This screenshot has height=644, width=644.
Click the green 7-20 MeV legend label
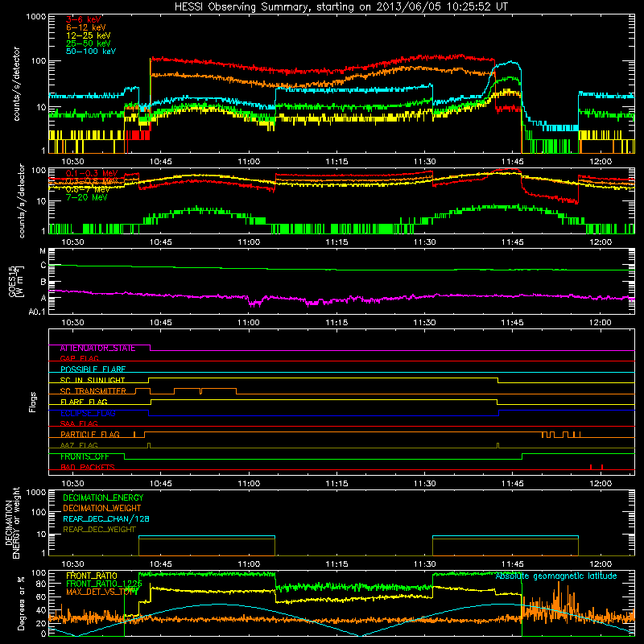86,197
